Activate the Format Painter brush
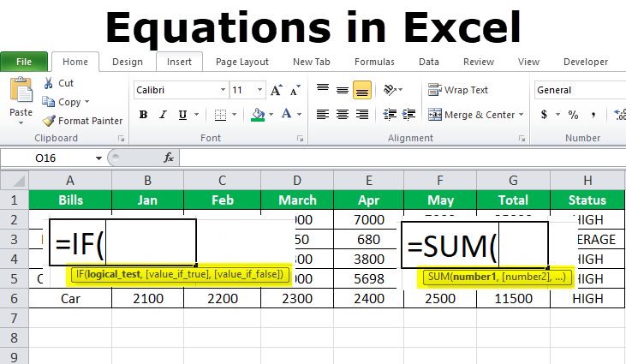The image size is (626, 364). click(x=49, y=121)
